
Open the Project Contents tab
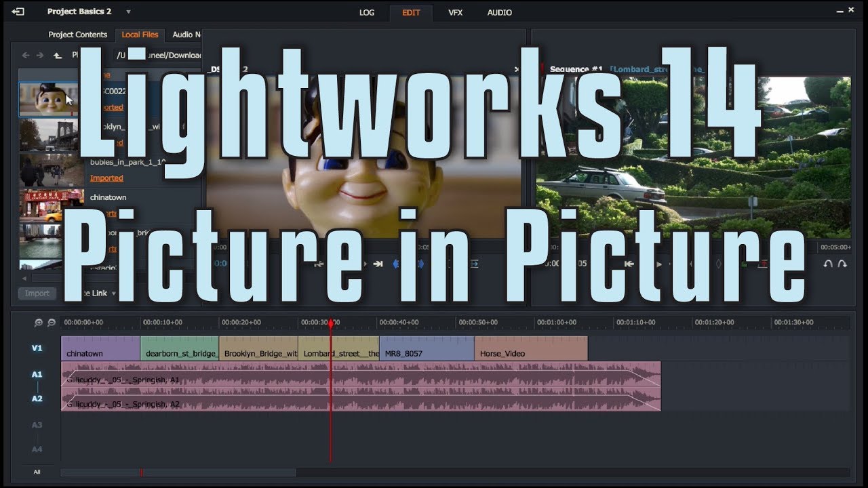pyautogui.click(x=78, y=35)
